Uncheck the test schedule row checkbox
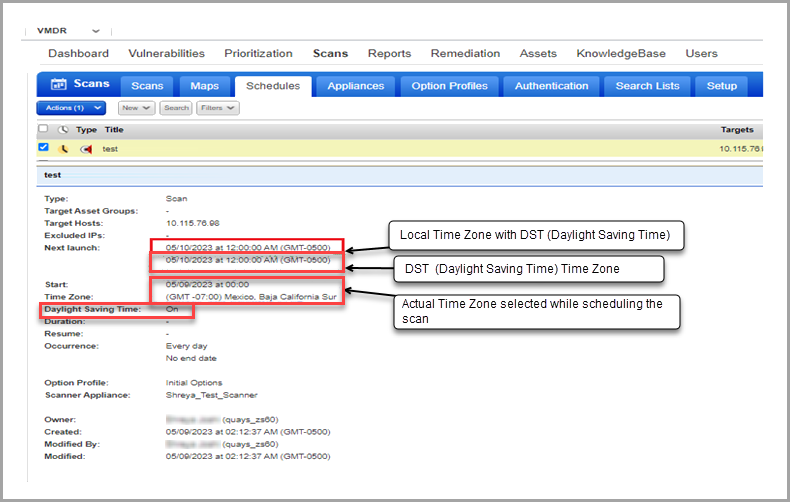Image resolution: width=790 pixels, height=502 pixels. pos(43,148)
